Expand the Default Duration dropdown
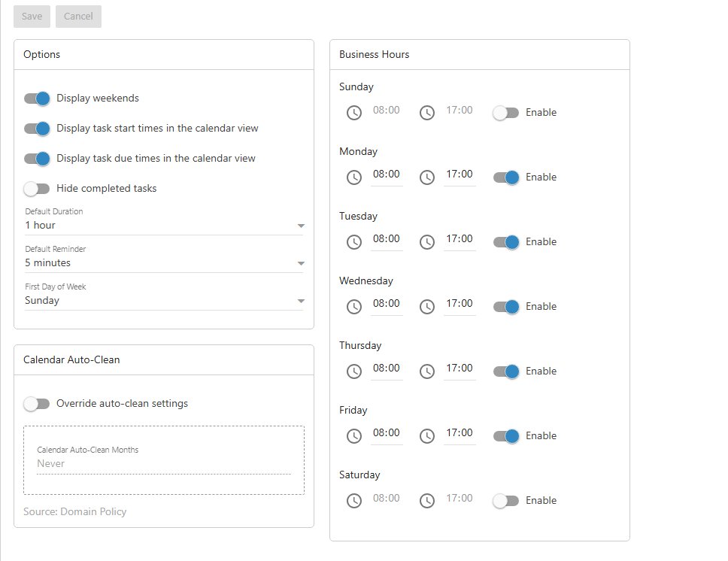The image size is (728, 561). click(x=164, y=226)
